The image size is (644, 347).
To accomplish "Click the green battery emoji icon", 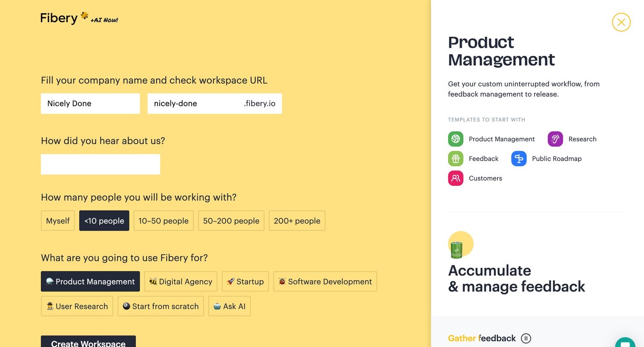I will [457, 249].
